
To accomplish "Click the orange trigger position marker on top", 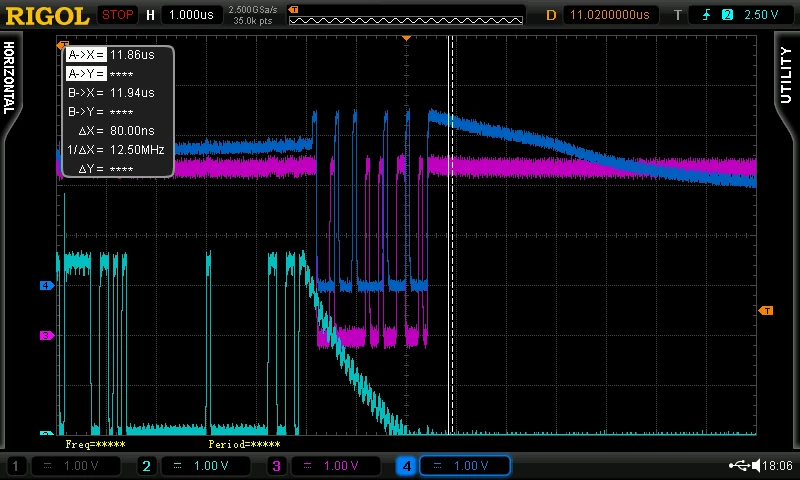I will pyautogui.click(x=406, y=38).
